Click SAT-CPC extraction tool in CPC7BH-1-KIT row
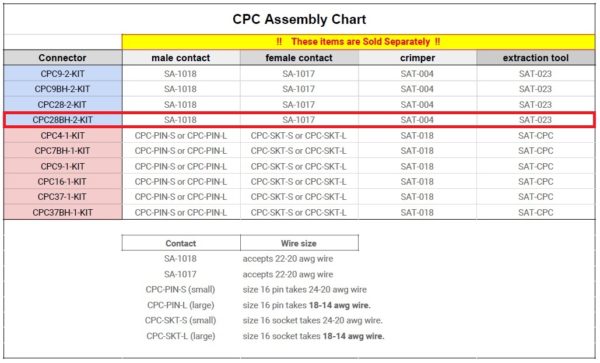 pos(535,151)
